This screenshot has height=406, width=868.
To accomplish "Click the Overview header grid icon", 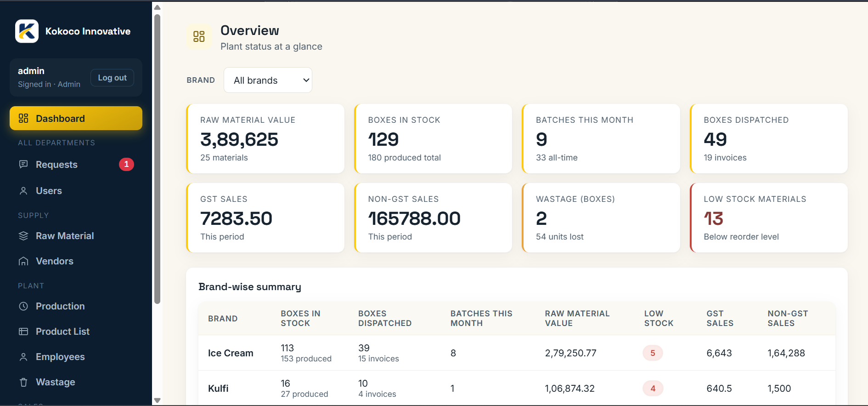I will 199,37.
